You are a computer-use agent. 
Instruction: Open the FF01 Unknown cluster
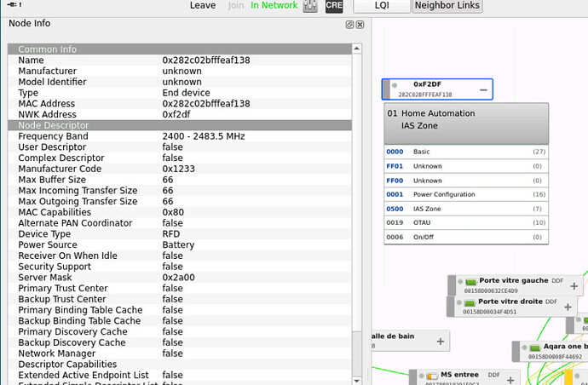466,166
